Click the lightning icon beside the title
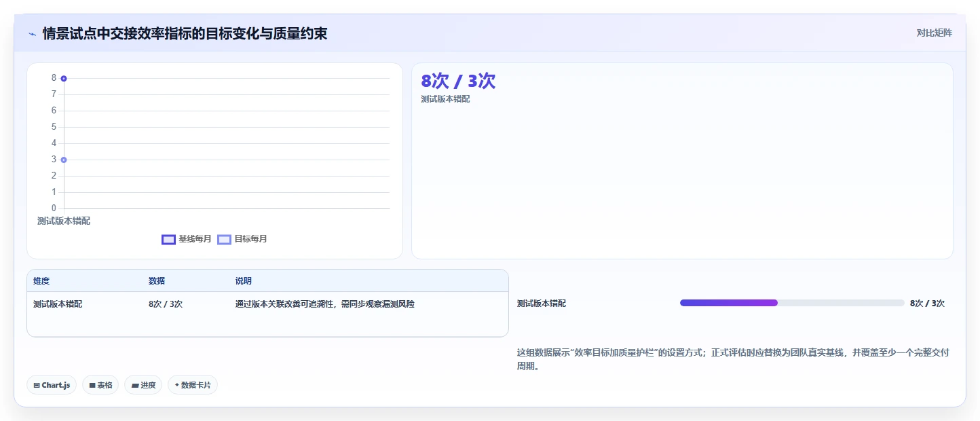 [33, 34]
